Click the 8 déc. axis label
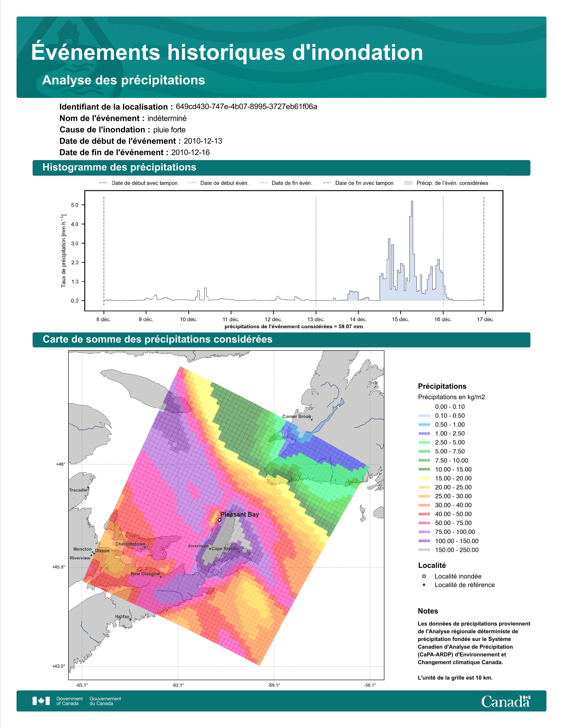Viewport: 563px width, 728px height. click(104, 319)
